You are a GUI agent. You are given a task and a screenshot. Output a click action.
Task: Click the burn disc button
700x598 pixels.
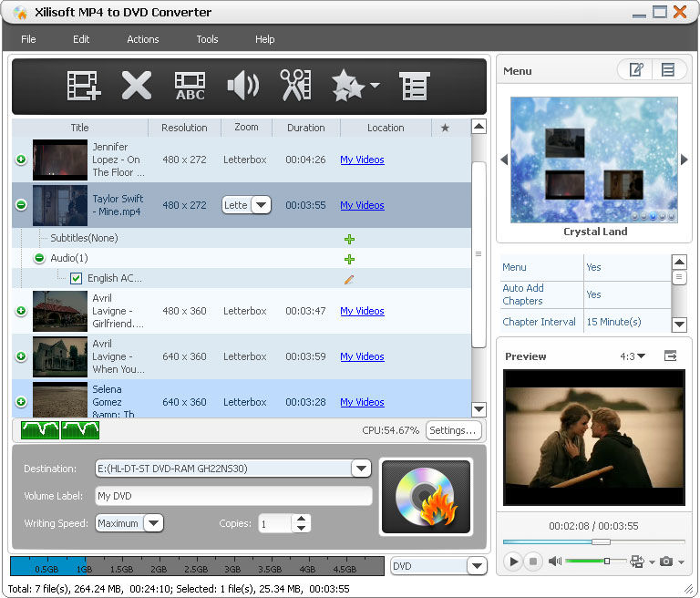click(x=426, y=497)
